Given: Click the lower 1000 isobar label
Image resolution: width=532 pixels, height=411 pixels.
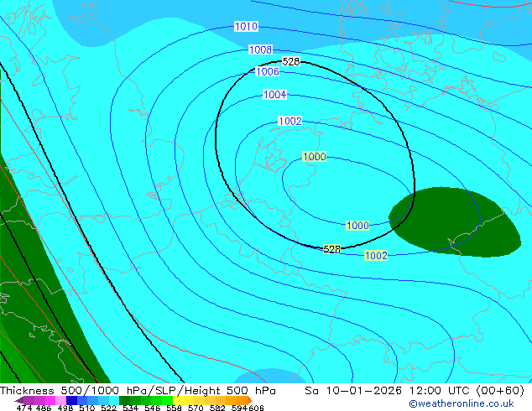Looking at the screenshot, I should click(x=357, y=225).
